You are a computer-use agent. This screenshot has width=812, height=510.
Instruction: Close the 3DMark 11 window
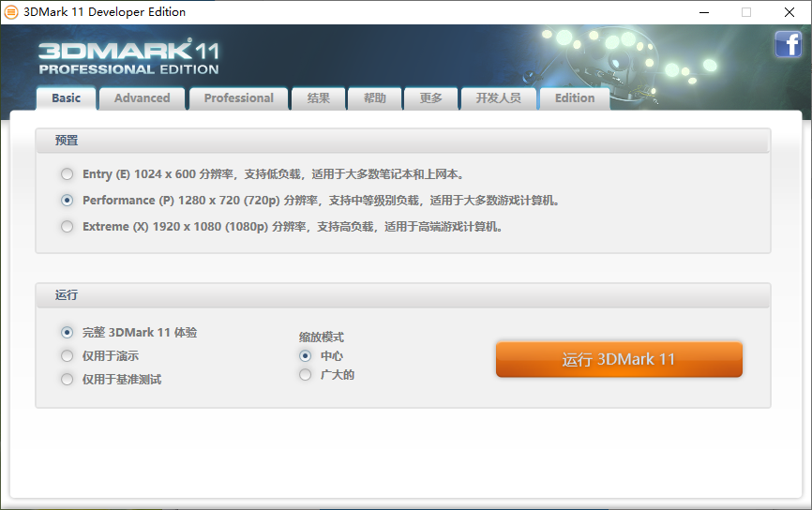pyautogui.click(x=789, y=12)
